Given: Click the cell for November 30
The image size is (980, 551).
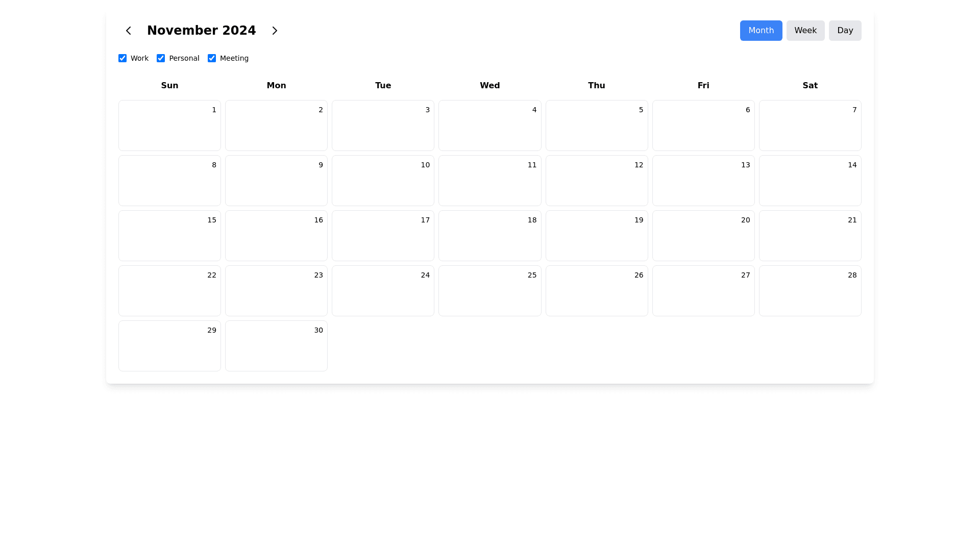Looking at the screenshot, I should tap(276, 346).
